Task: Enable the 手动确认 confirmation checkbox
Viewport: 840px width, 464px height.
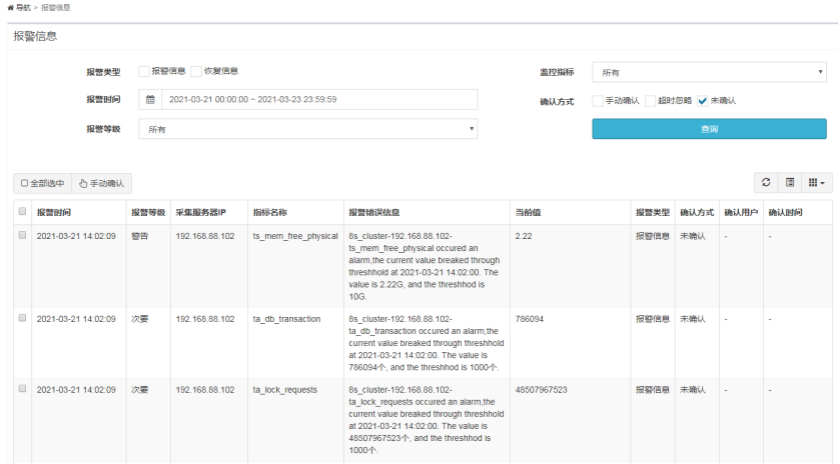Action: point(597,101)
